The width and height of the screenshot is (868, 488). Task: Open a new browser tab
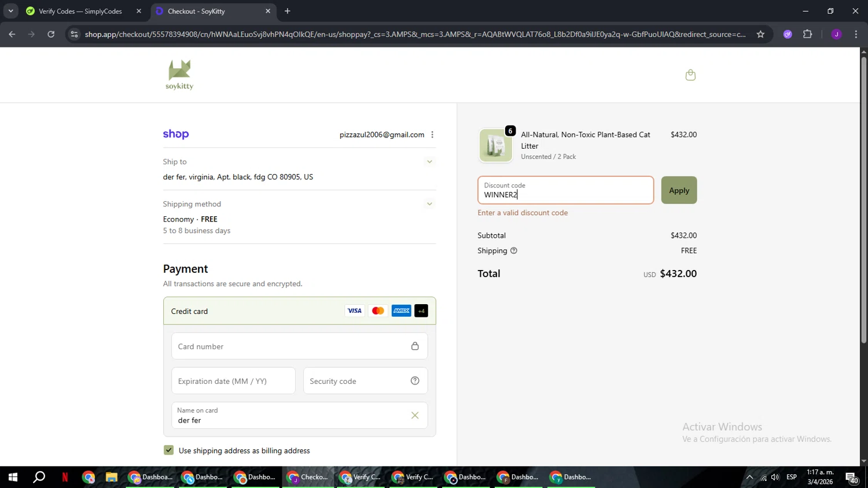pos(288,11)
